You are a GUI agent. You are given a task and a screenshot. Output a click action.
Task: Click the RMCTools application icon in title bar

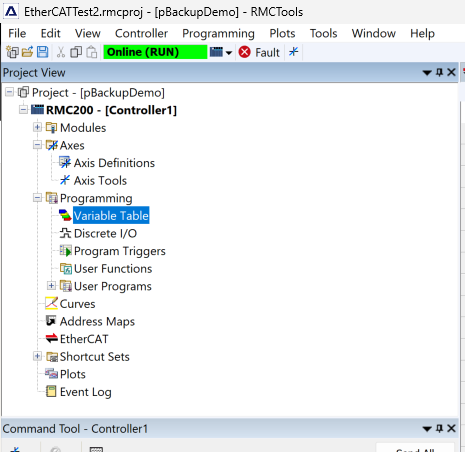[x=11, y=12]
